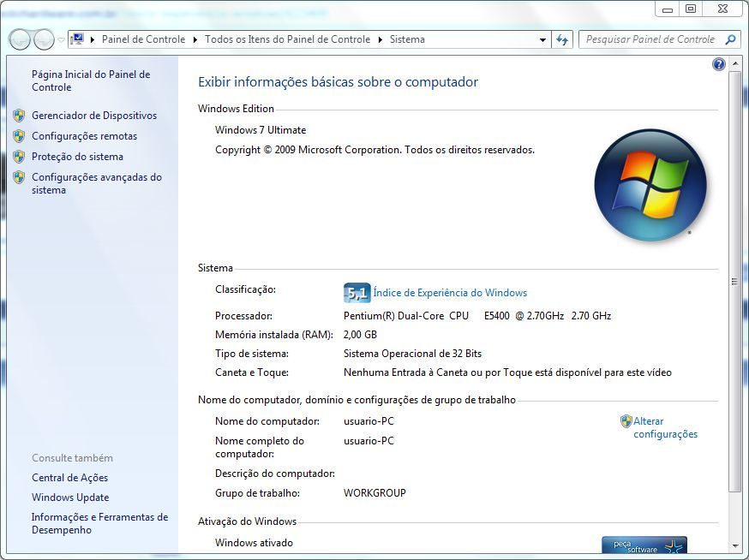Click the Consulte também heading

pos(73,458)
